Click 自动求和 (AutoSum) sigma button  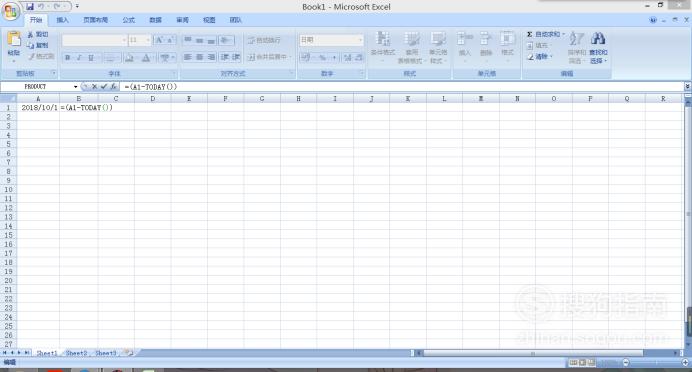[x=545, y=34]
